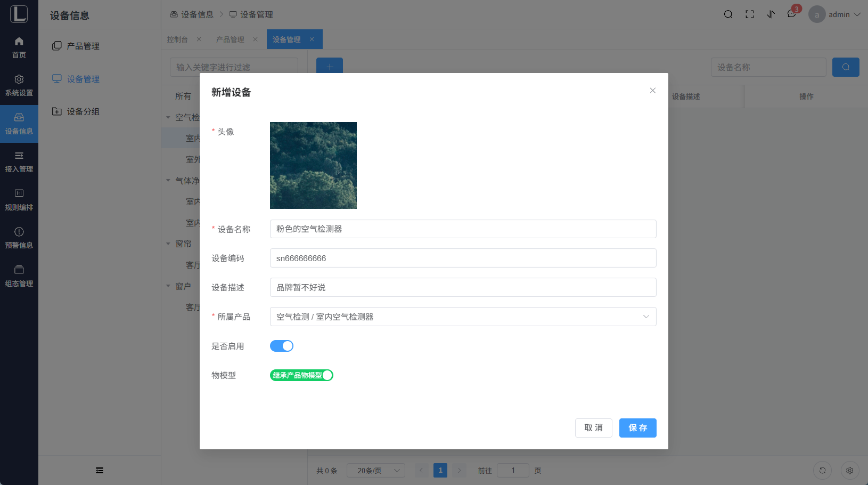Screen dimensions: 868x485
Task: Toggle fullscreen mode icon
Action: [x=750, y=14]
